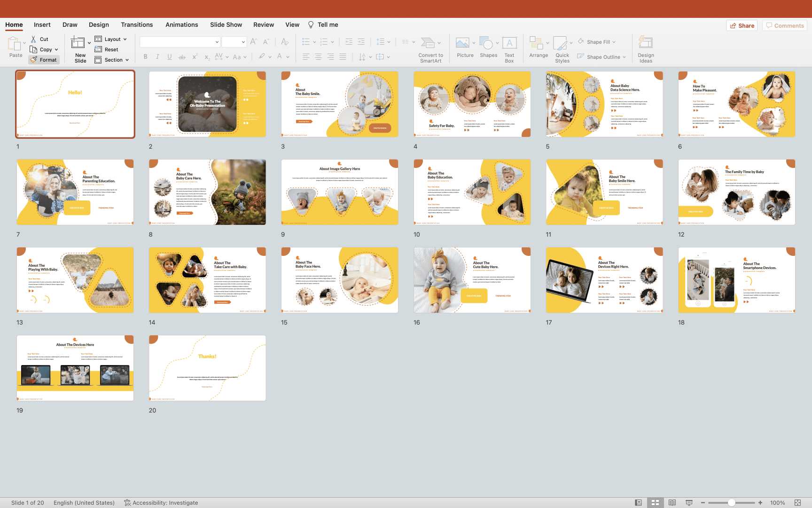The width and height of the screenshot is (812, 508).
Task: Switch to Normal view in status bar
Action: 638,503
